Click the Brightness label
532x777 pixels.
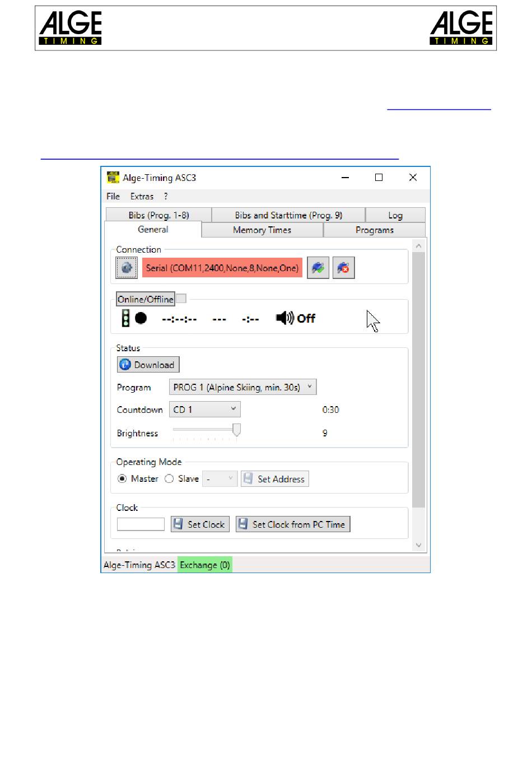point(137,433)
